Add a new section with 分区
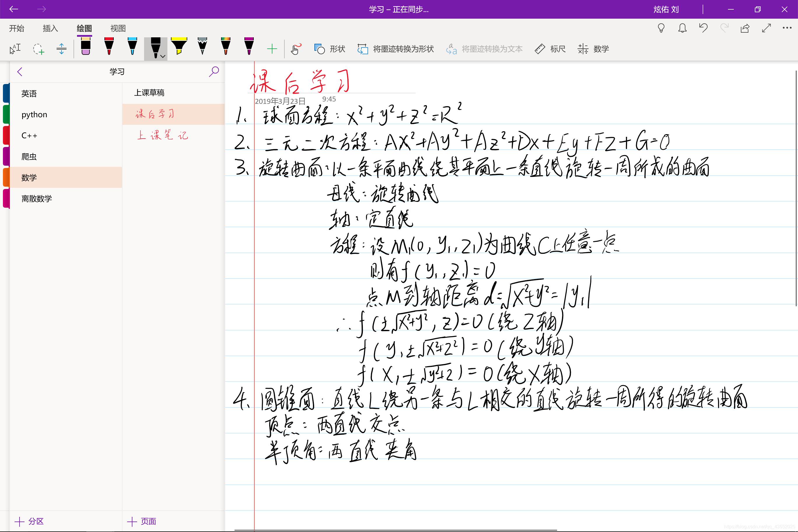The image size is (798, 532). [29, 521]
